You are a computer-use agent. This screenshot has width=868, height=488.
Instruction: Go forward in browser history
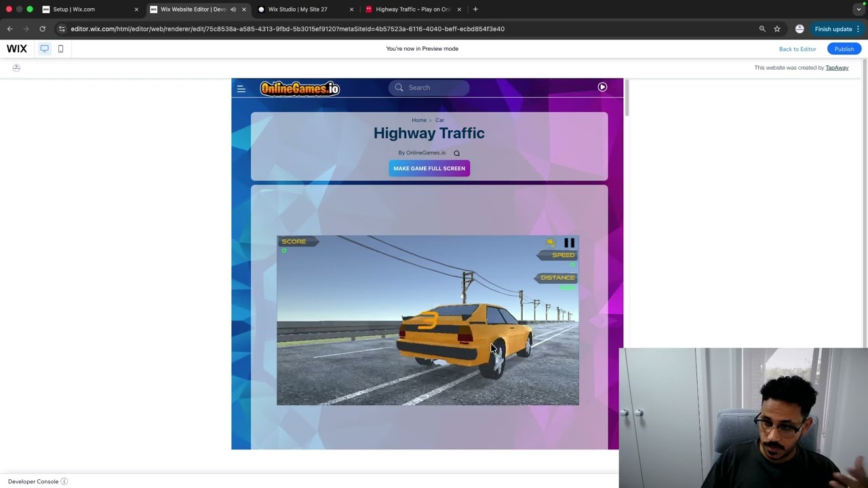[26, 29]
